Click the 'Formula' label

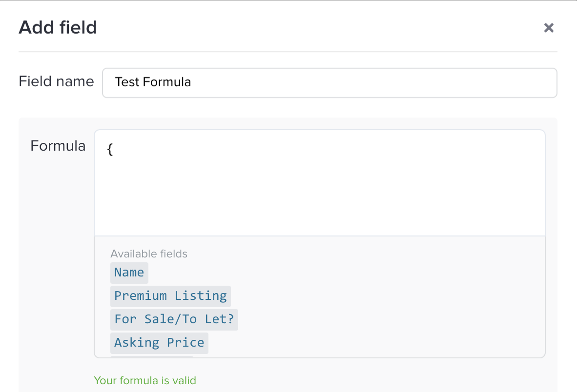tap(58, 146)
